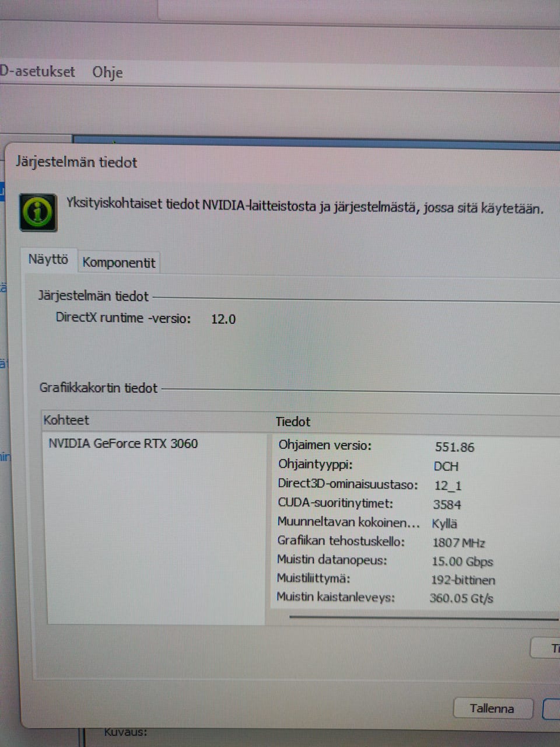Click the Ohjaintyyppi label

(x=316, y=465)
